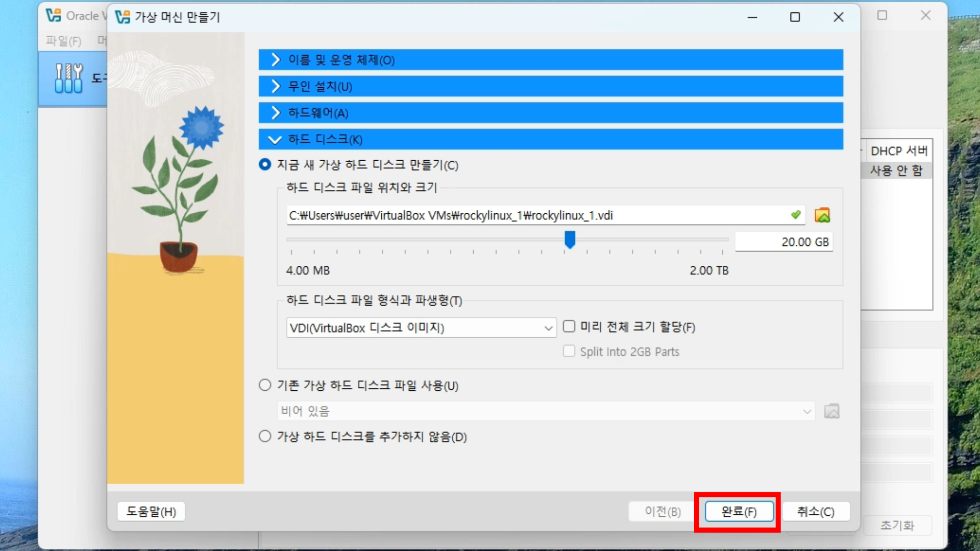Enable 미리 전체 크기 할당 checkbox

(569, 327)
